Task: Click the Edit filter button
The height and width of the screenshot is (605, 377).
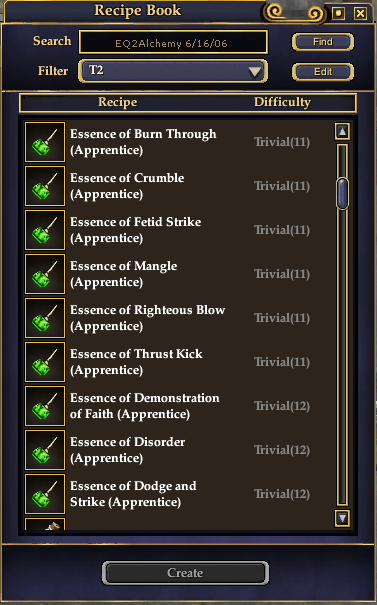Action: tap(323, 72)
